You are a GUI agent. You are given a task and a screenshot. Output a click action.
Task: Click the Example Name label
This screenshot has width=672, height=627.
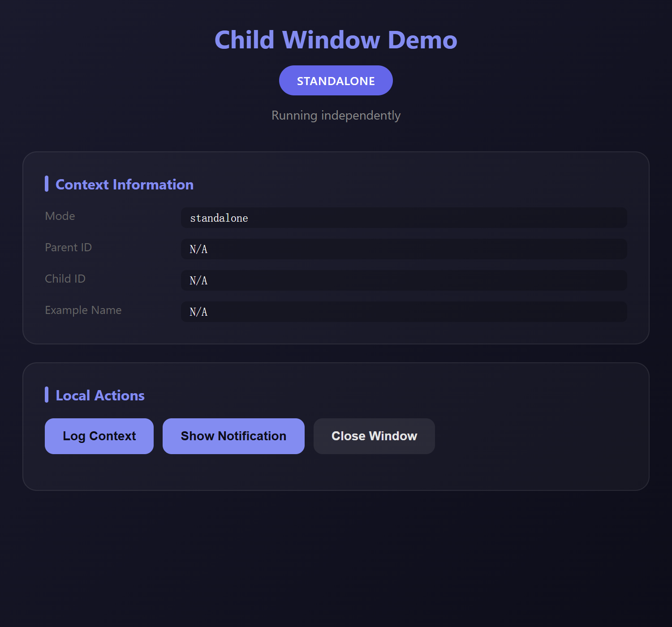coord(83,310)
